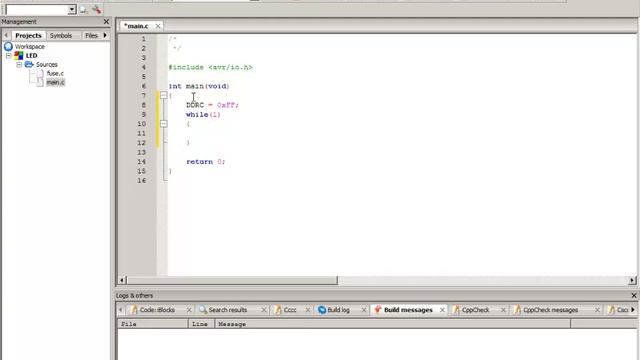
Task: Click the editor horizontal scrollbar thumb
Action: tap(232, 280)
